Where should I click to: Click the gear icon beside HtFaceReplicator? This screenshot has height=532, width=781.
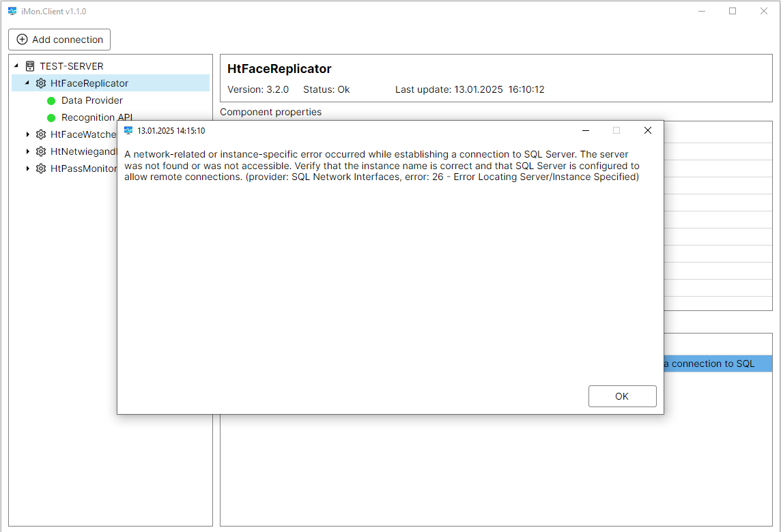click(x=41, y=83)
